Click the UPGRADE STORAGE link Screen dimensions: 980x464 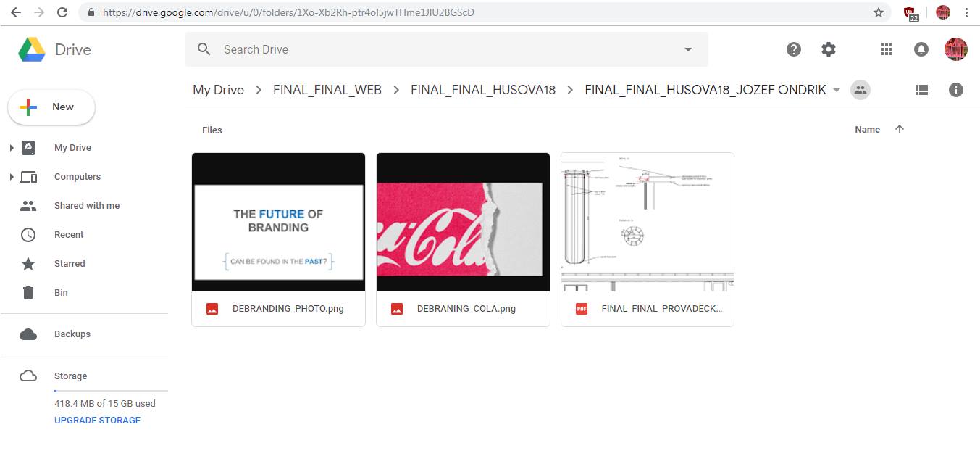pos(97,420)
